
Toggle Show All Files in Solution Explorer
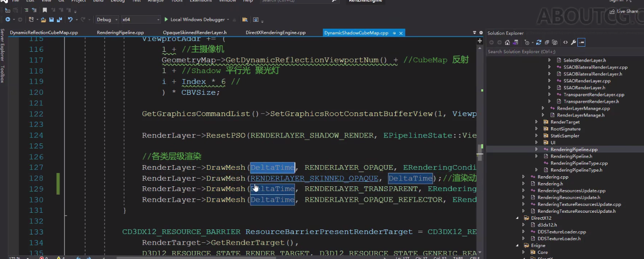coord(555,42)
